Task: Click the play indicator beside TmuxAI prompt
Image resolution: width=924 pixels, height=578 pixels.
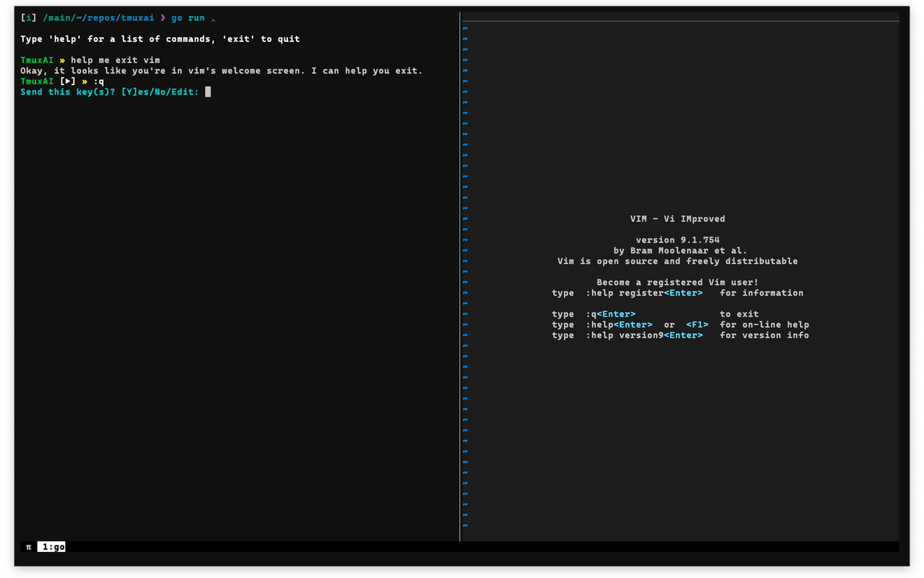Action: pos(67,81)
